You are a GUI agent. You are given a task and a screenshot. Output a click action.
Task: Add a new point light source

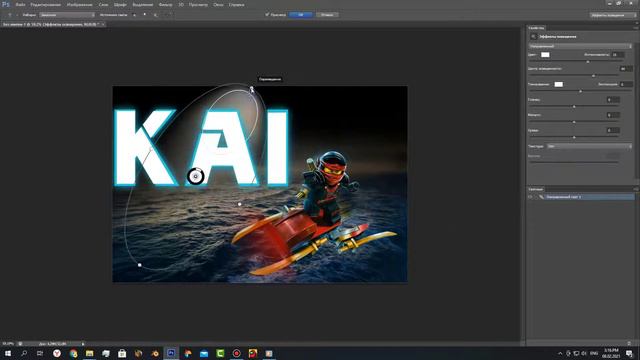(x=144, y=15)
